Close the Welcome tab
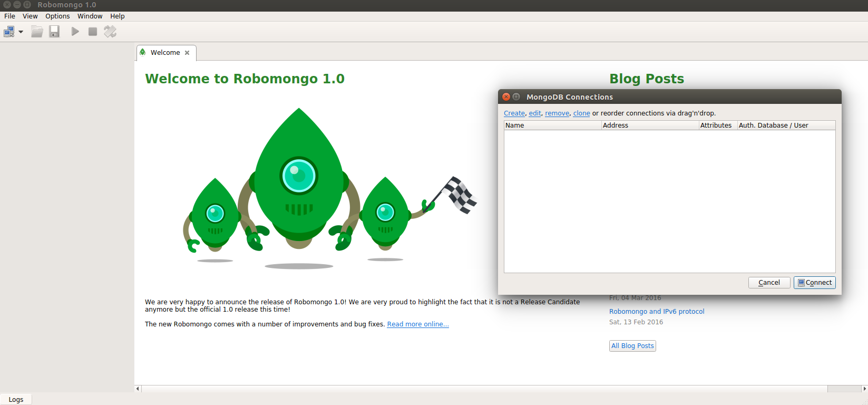Screen dimensions: 868x405 pyautogui.click(x=187, y=53)
